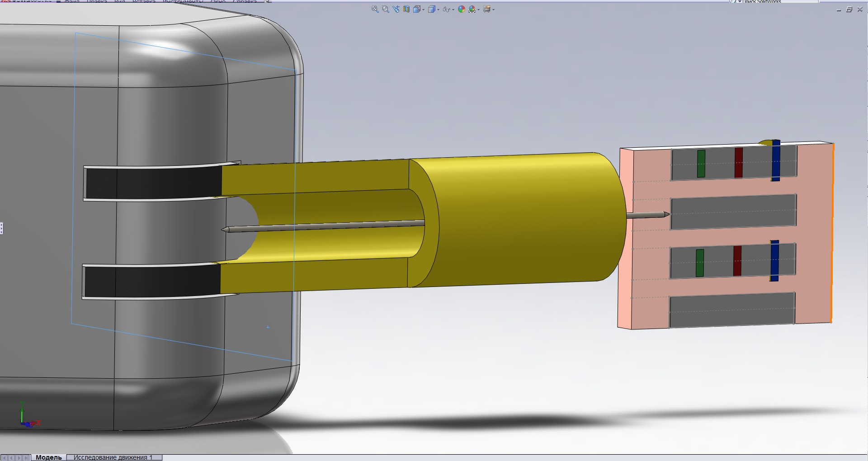Pick the blue stripe on the top bar

tap(776, 160)
